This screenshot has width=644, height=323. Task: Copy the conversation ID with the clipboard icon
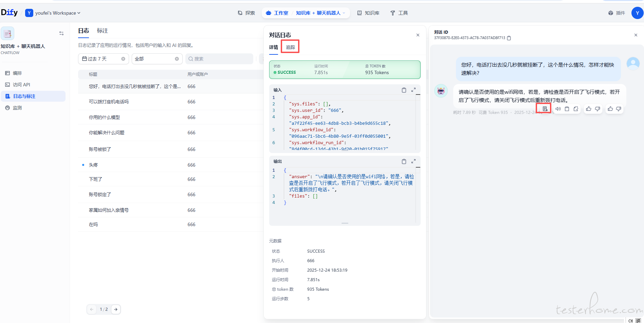click(x=509, y=38)
